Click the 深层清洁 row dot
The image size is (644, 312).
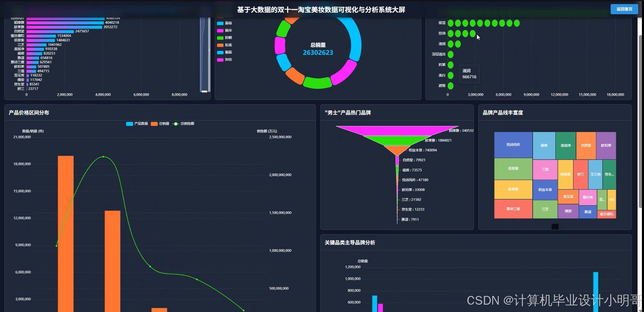(x=450, y=54)
